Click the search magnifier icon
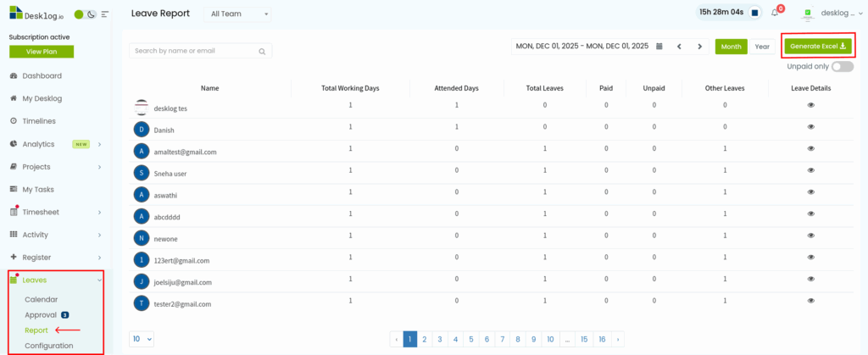Viewport: 868px width, 355px height. (263, 51)
